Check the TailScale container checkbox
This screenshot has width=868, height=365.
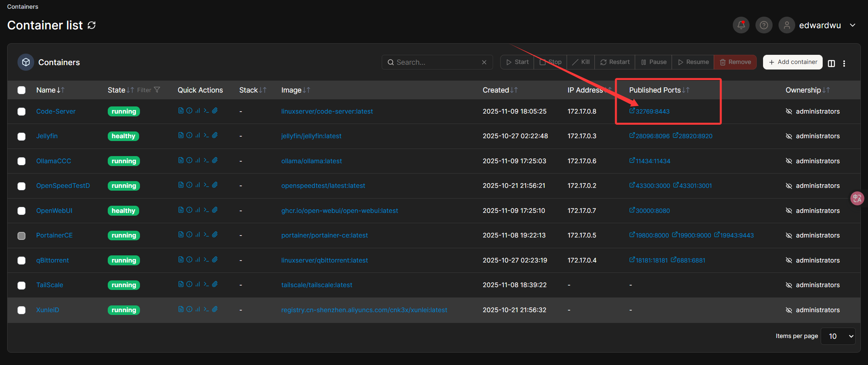[x=21, y=285]
